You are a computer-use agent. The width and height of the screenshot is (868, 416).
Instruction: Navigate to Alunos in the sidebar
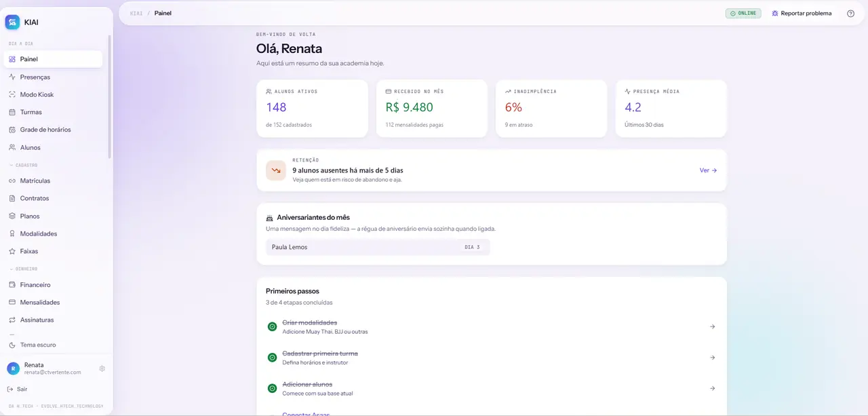[x=54, y=147]
